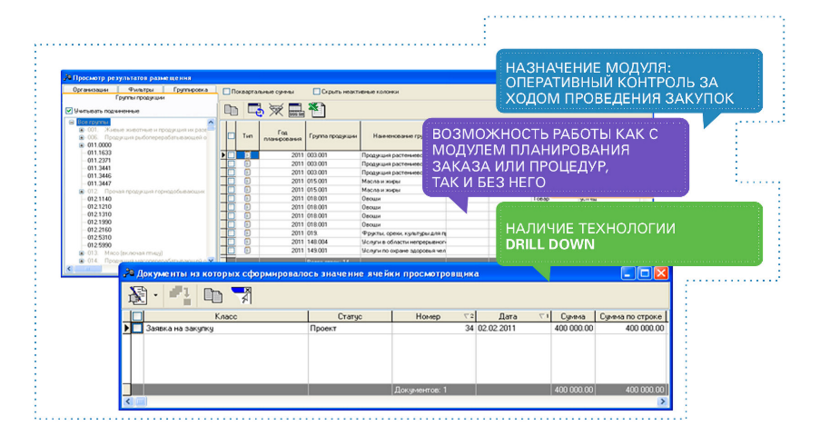Click the copy icon in the Документы window toolbar

tap(212, 295)
